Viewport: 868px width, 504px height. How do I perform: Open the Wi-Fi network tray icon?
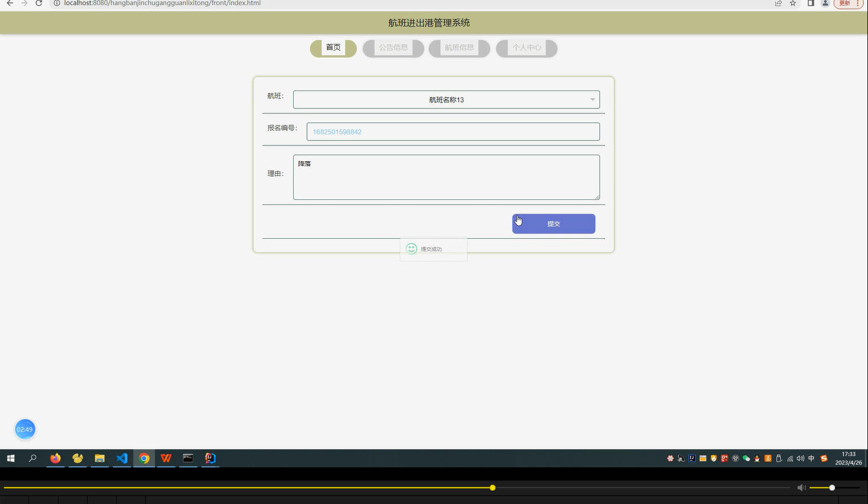pyautogui.click(x=790, y=459)
